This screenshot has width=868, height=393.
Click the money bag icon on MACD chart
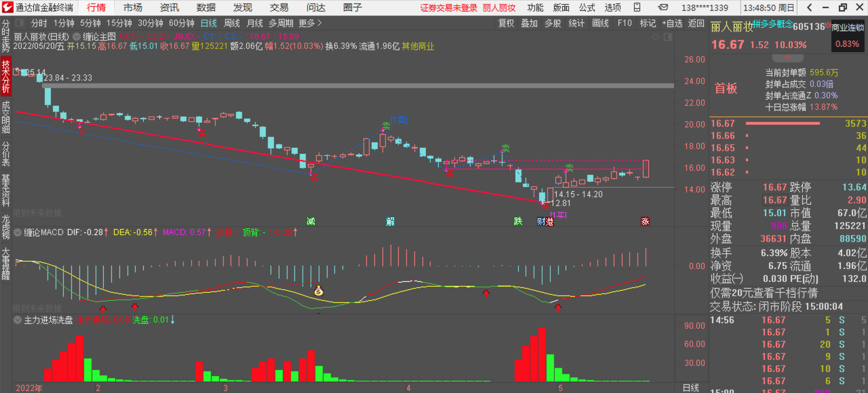click(x=318, y=291)
